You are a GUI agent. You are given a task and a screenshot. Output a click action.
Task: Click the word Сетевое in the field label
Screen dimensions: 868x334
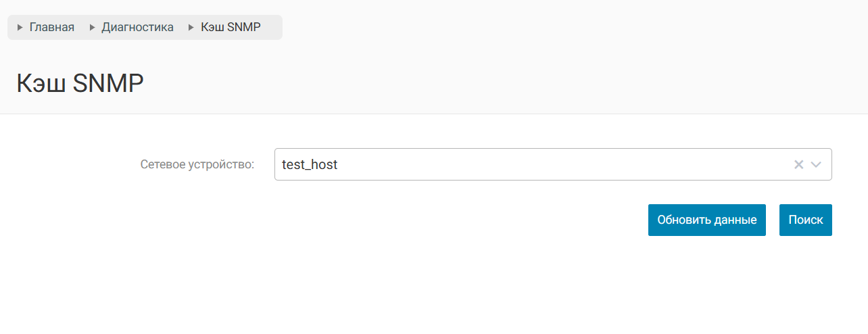point(161,164)
